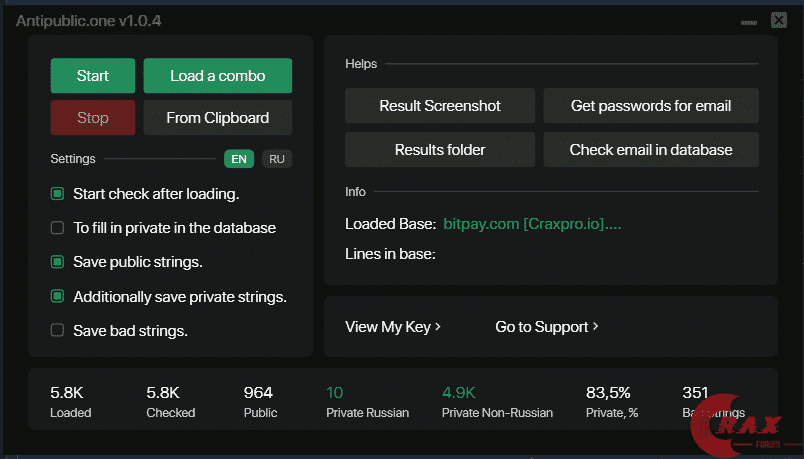Image resolution: width=804 pixels, height=459 pixels.
Task: Minimize the Antipublic.one window
Action: coord(748,20)
